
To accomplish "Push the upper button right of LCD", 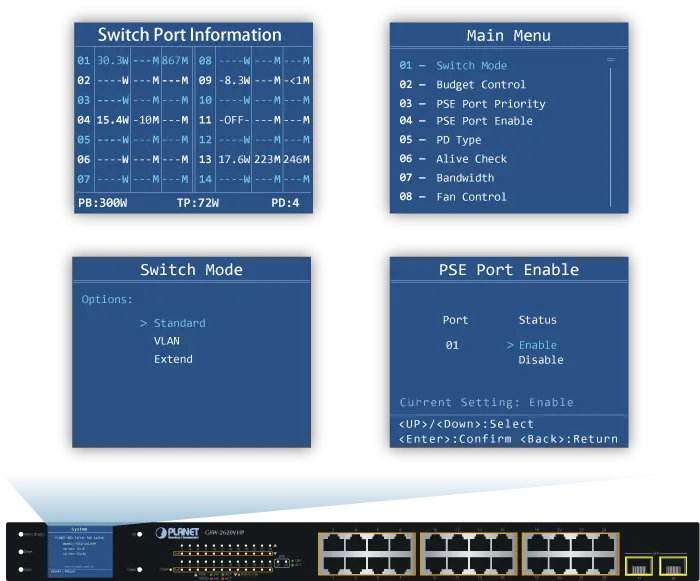I will 140,534.
